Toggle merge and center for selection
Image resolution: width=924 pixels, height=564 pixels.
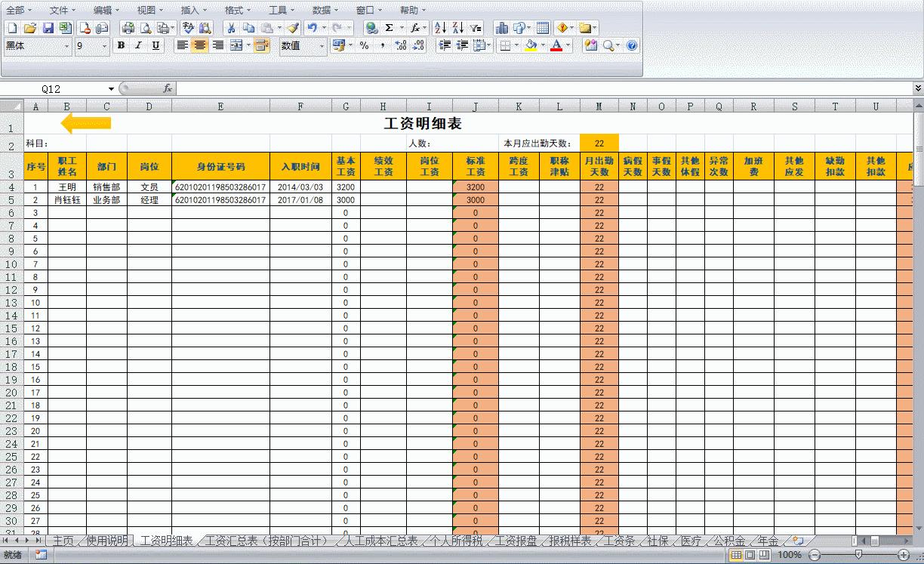point(238,45)
